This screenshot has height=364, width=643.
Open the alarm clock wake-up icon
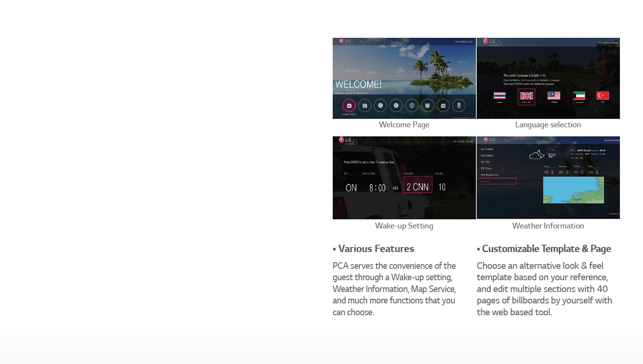(427, 106)
